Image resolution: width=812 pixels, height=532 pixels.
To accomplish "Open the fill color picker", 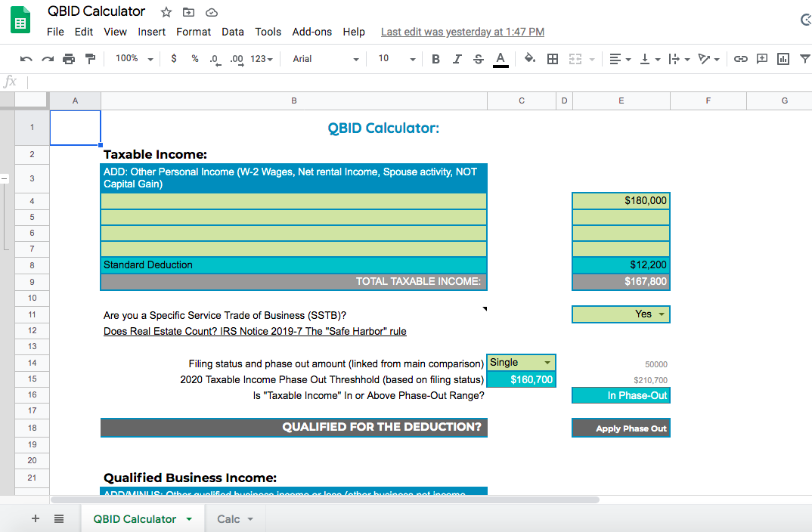I will tap(530, 59).
